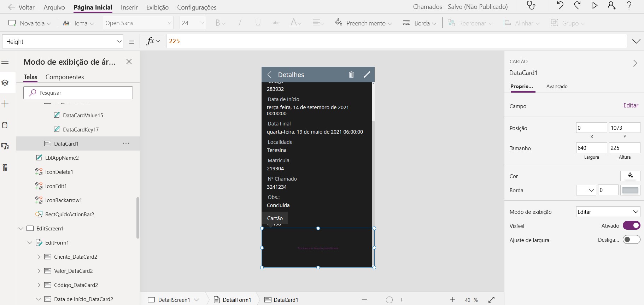The height and width of the screenshot is (305, 644).
Task: Select LblAppName2 in the tree
Action: coord(62,158)
